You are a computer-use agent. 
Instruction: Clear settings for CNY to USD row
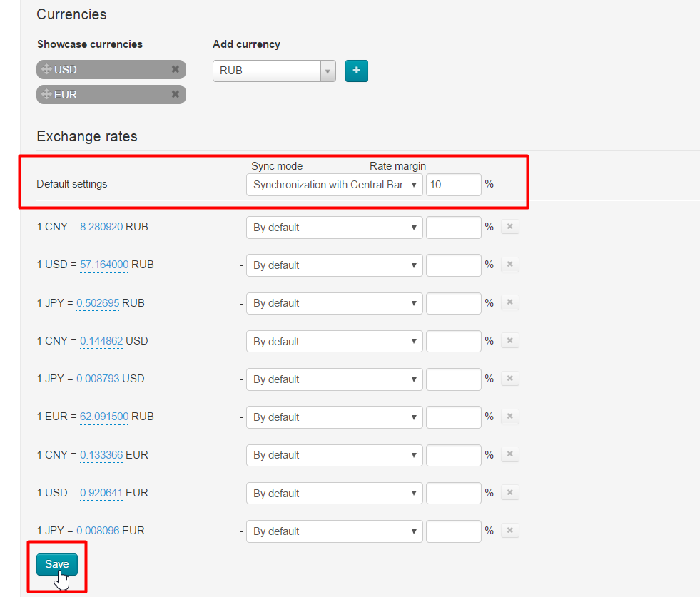(509, 341)
